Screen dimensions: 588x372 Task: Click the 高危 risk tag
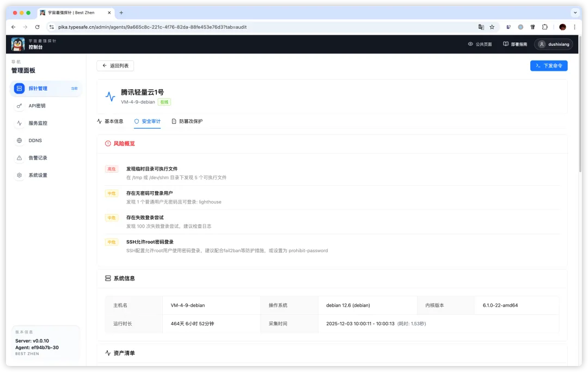[112, 169]
